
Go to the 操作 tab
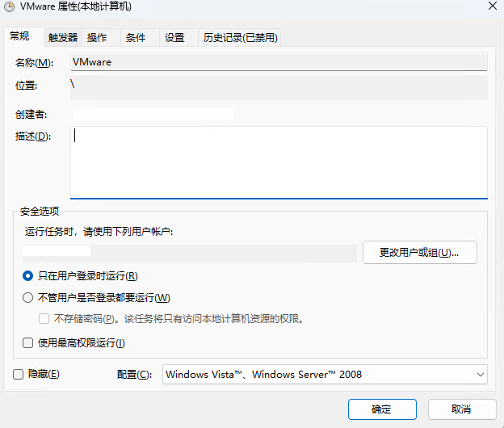(x=97, y=38)
